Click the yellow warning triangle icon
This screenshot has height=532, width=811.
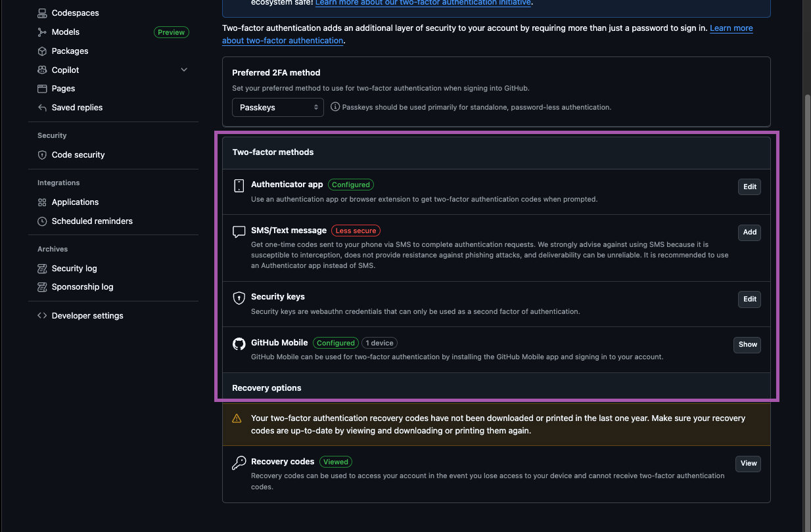pos(237,418)
